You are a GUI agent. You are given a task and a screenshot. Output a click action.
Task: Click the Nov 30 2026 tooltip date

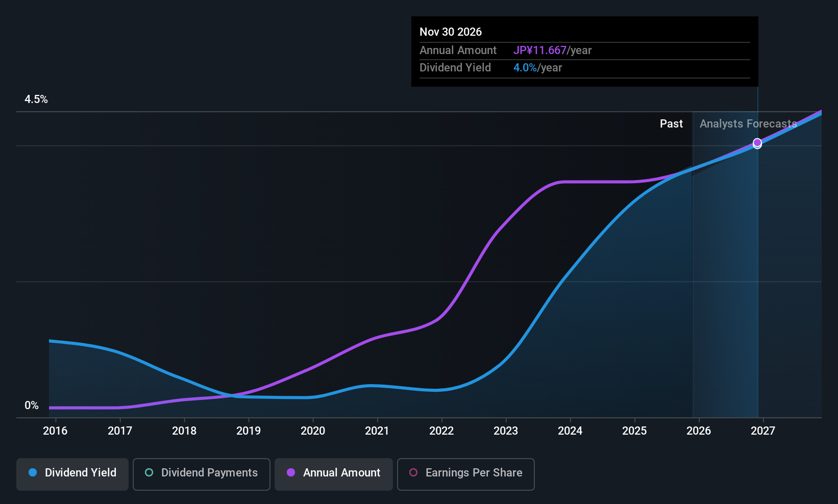(451, 32)
